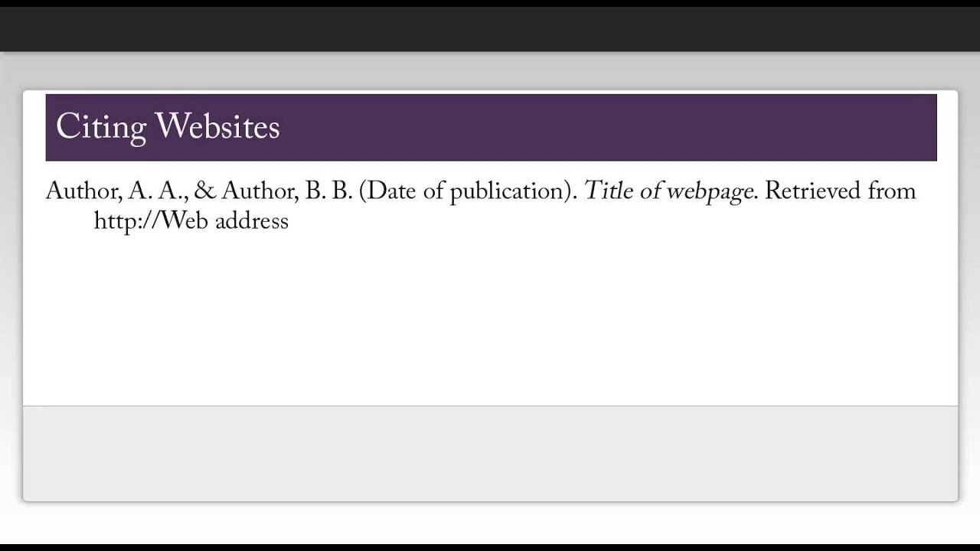Select the second author "Author, B. B."
The image size is (980, 551).
click(x=286, y=191)
